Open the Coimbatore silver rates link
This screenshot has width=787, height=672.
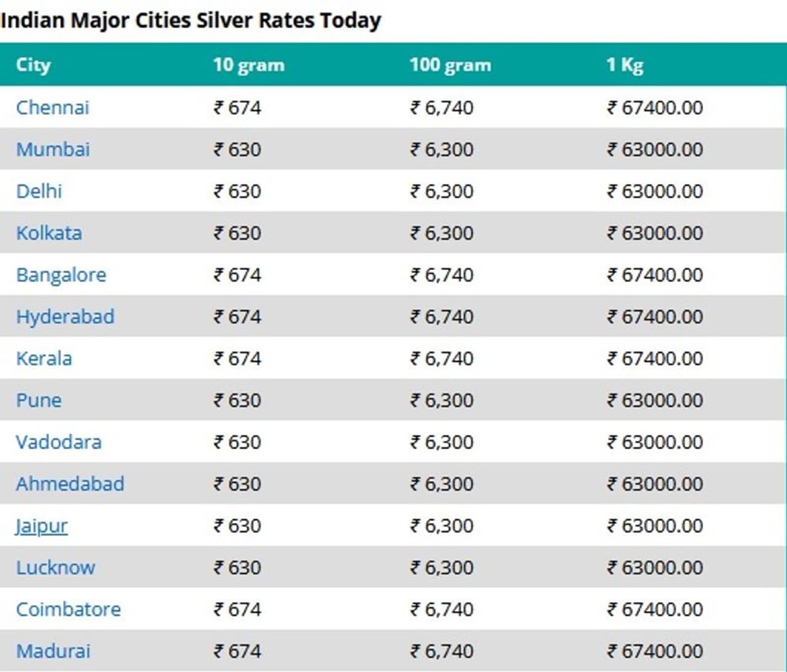68,609
